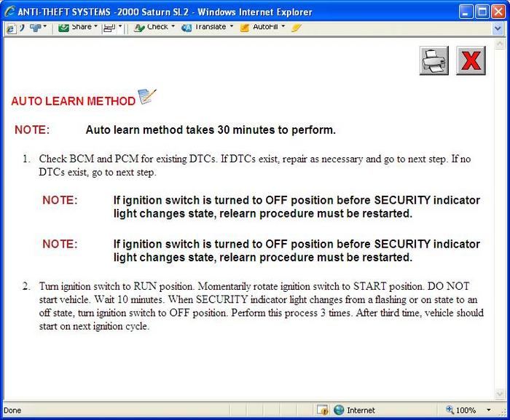Image resolution: width=510 pixels, height=420 pixels.
Task: Open dropdown arrow next to blue thumbs icon
Action: pyautogui.click(x=45, y=26)
